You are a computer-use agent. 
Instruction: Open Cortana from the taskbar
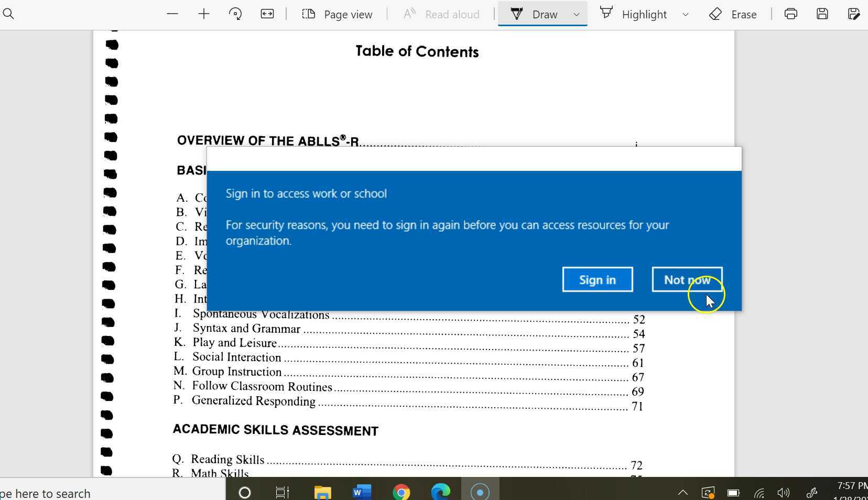pyautogui.click(x=245, y=492)
